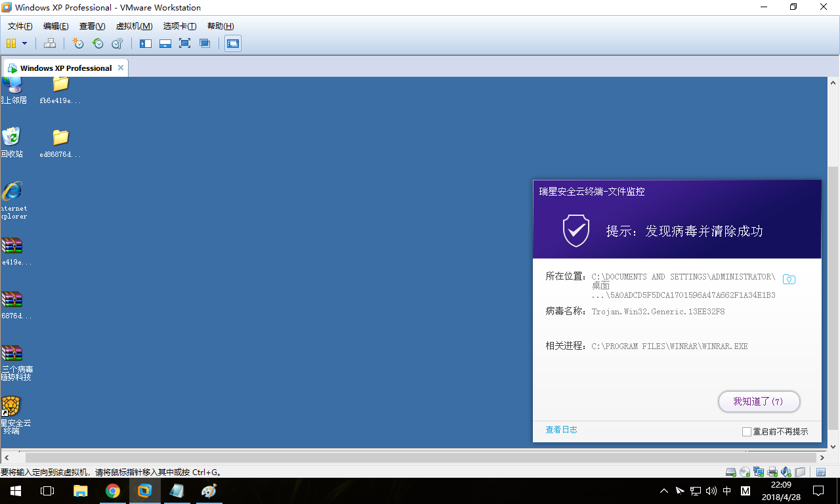This screenshot has width=840, height=504.
Task: Click the VMware printer status icon
Action: pyautogui.click(x=772, y=472)
